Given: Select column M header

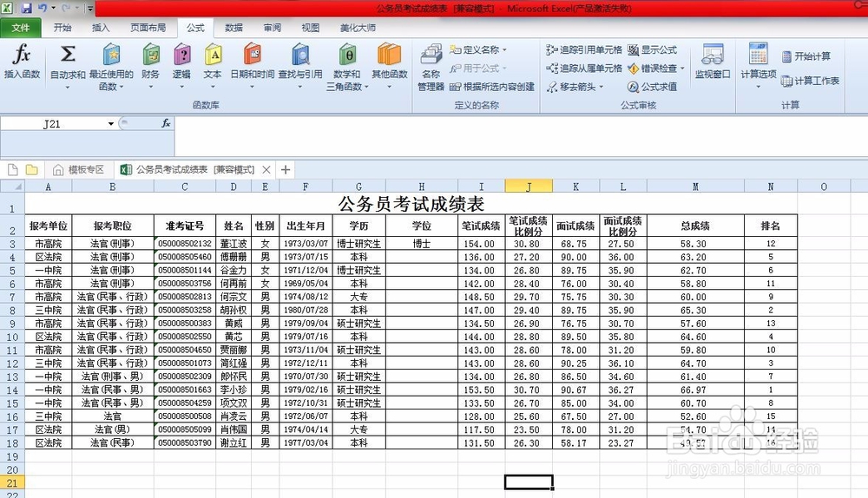Looking at the screenshot, I should [x=695, y=187].
